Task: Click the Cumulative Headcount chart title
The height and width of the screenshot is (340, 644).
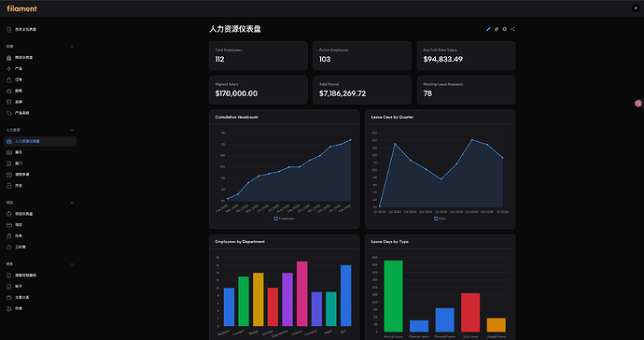Action: pos(236,117)
